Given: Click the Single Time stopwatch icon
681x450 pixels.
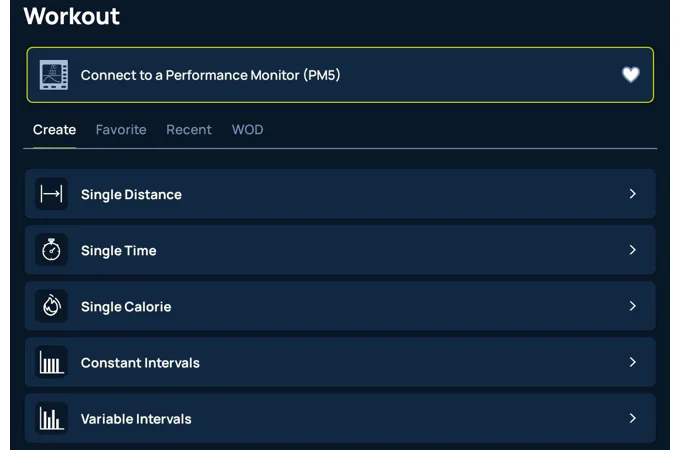Looking at the screenshot, I should click(51, 250).
